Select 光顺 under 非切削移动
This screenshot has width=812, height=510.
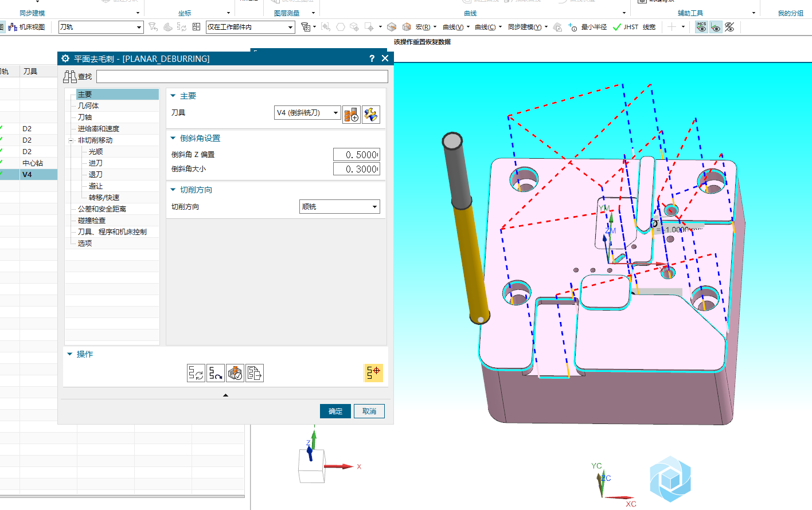click(x=96, y=152)
